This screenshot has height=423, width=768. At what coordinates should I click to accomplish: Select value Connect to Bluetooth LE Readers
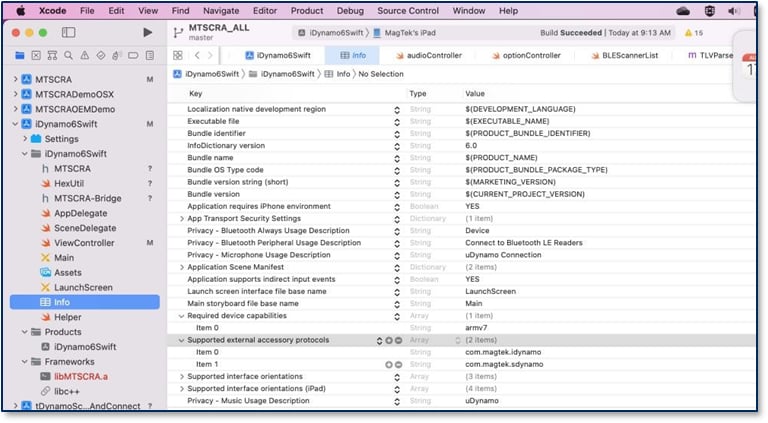tap(524, 243)
